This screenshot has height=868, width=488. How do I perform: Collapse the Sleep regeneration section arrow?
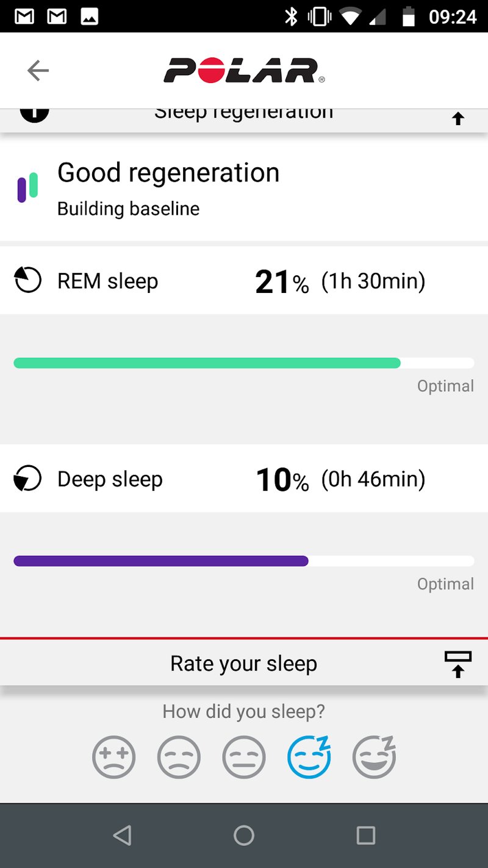coord(458,118)
